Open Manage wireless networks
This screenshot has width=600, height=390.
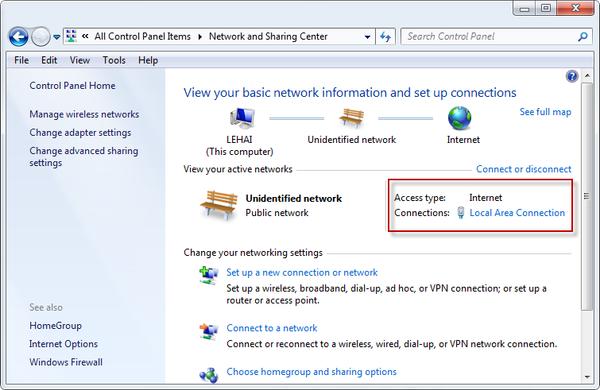click(84, 114)
